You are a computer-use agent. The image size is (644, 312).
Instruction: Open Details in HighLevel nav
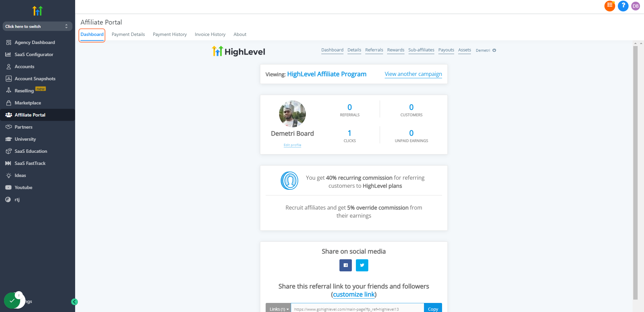(x=354, y=50)
